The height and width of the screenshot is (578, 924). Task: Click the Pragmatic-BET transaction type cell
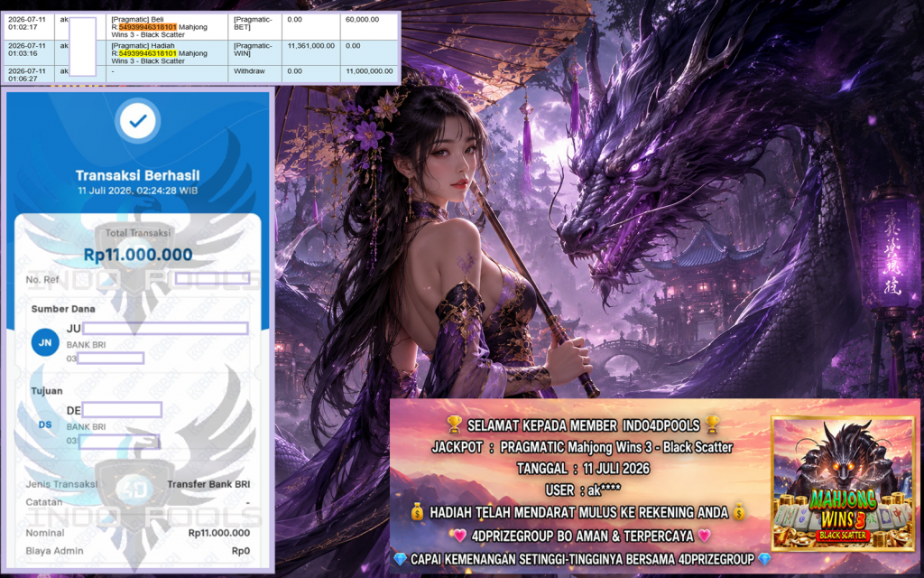254,26
